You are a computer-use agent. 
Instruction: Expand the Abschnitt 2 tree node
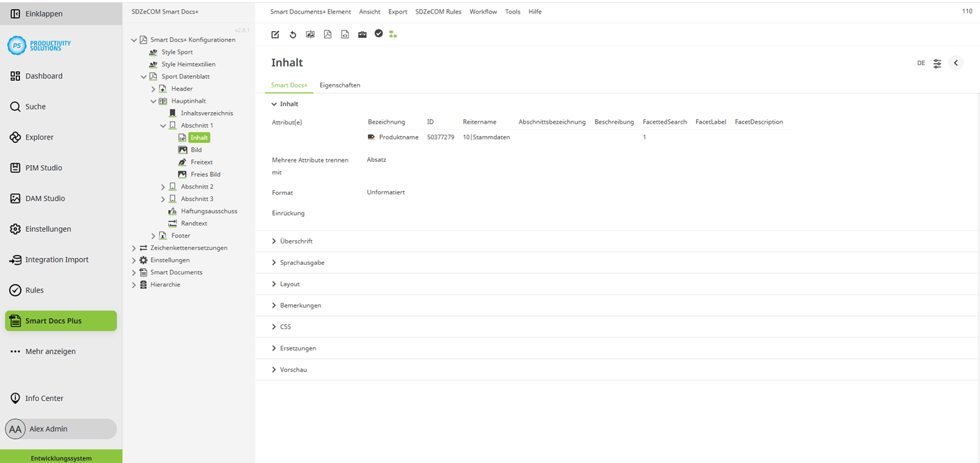click(163, 186)
